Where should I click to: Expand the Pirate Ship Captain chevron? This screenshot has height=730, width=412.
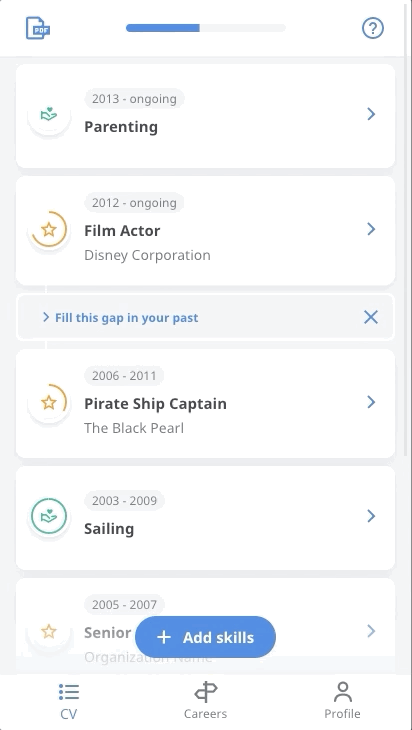[x=371, y=402]
